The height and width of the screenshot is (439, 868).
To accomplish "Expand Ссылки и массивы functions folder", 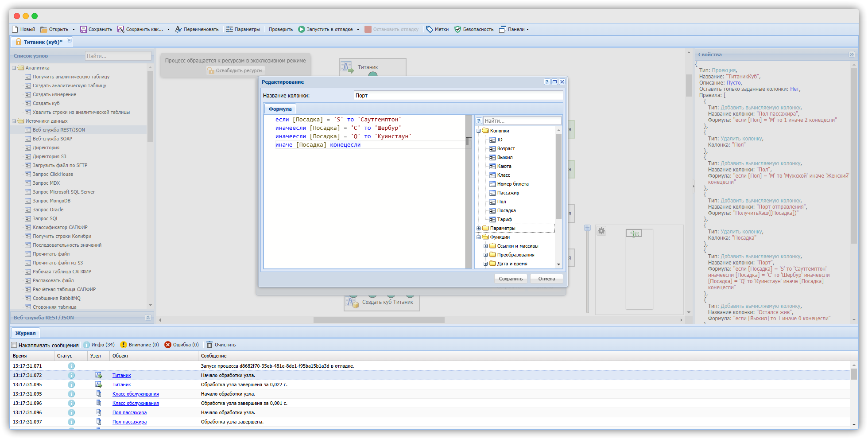I will (485, 246).
